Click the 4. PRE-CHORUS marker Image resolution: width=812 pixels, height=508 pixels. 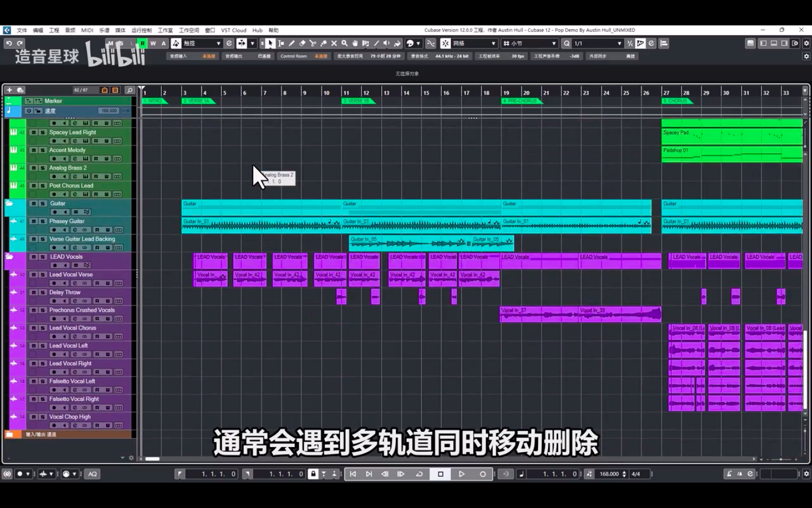(522, 101)
